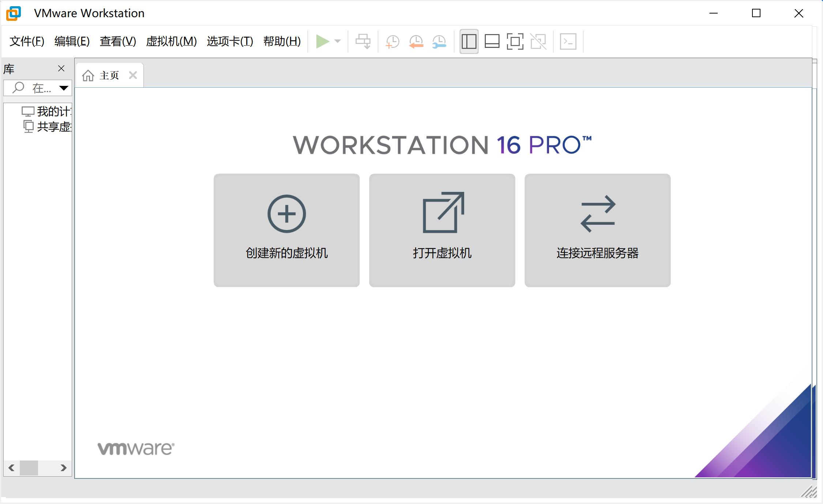Click 创建新的虚拟机 to create a VM
Screen dimensions: 823x504
tap(287, 231)
